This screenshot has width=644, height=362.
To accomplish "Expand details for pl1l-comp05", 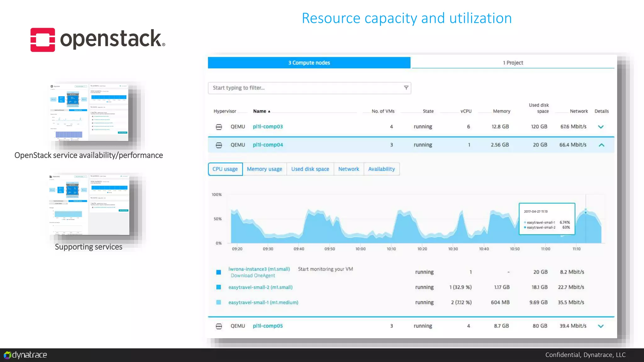I will [601, 326].
